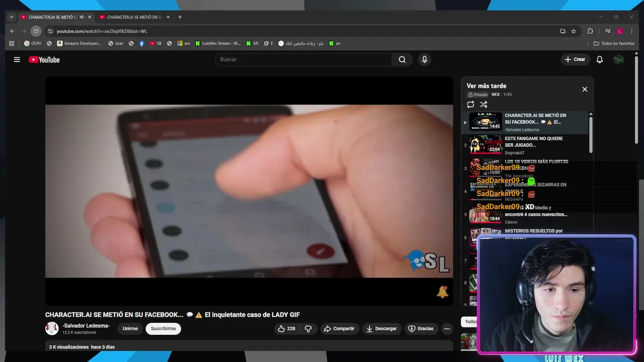Open the Chrome extensions puzzle icon
The width and height of the screenshot is (644, 362).
pos(590,31)
